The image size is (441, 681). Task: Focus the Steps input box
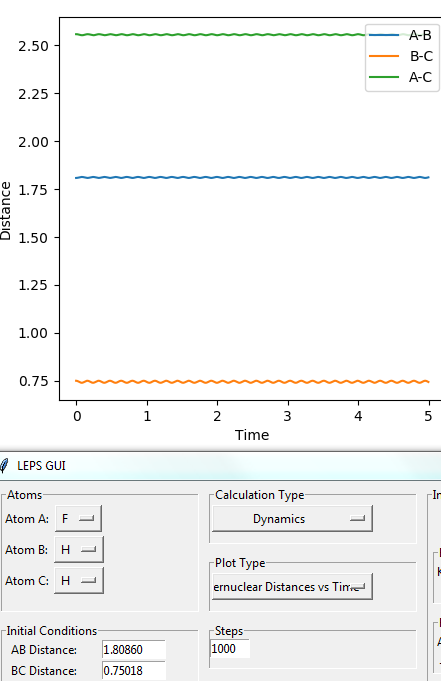(x=229, y=648)
